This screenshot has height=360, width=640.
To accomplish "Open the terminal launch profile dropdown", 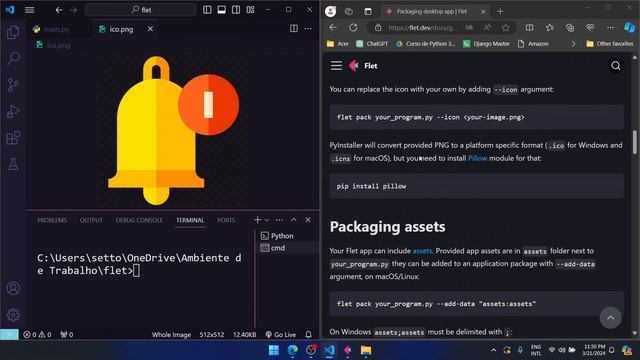I will coord(267,220).
